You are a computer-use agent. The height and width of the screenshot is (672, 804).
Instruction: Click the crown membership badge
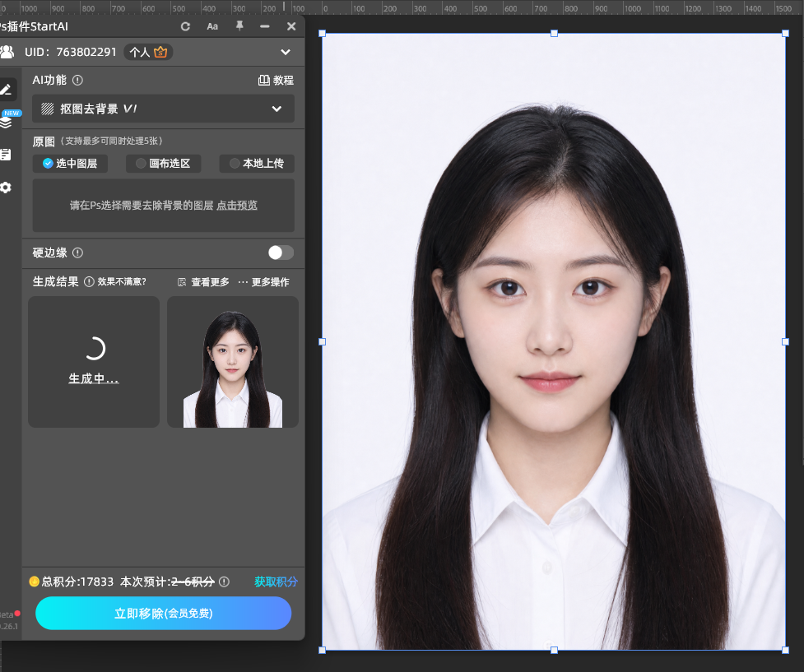160,52
